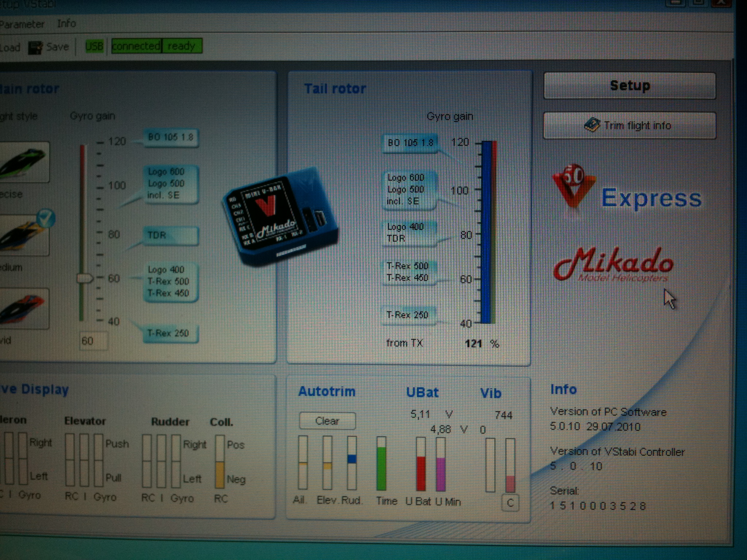Click the Elevator live display label
Image resolution: width=747 pixels, height=560 pixels.
click(85, 421)
